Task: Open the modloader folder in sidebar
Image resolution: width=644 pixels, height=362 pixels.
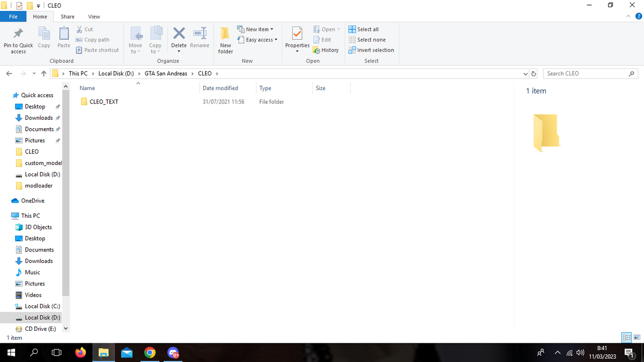Action: tap(38, 186)
